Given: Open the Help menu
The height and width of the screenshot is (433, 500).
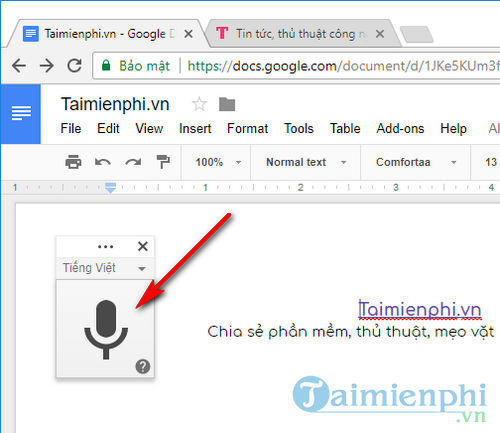Looking at the screenshot, I should [453, 129].
